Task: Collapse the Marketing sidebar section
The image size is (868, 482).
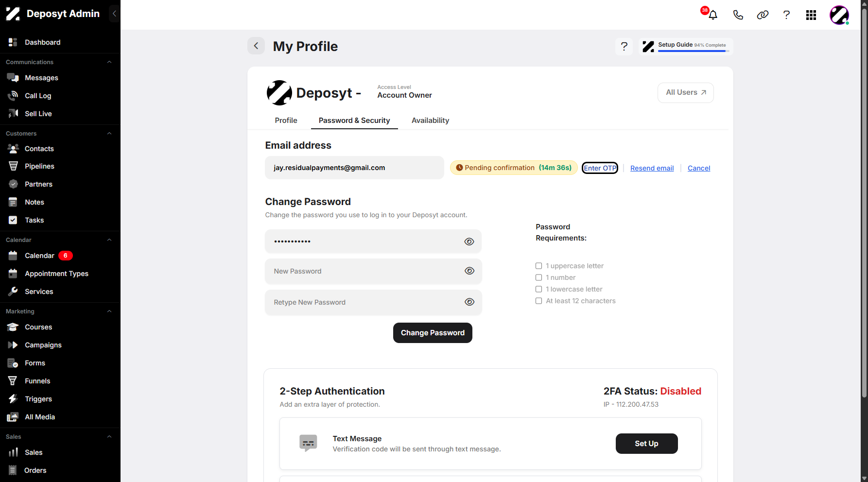Action: point(109,311)
